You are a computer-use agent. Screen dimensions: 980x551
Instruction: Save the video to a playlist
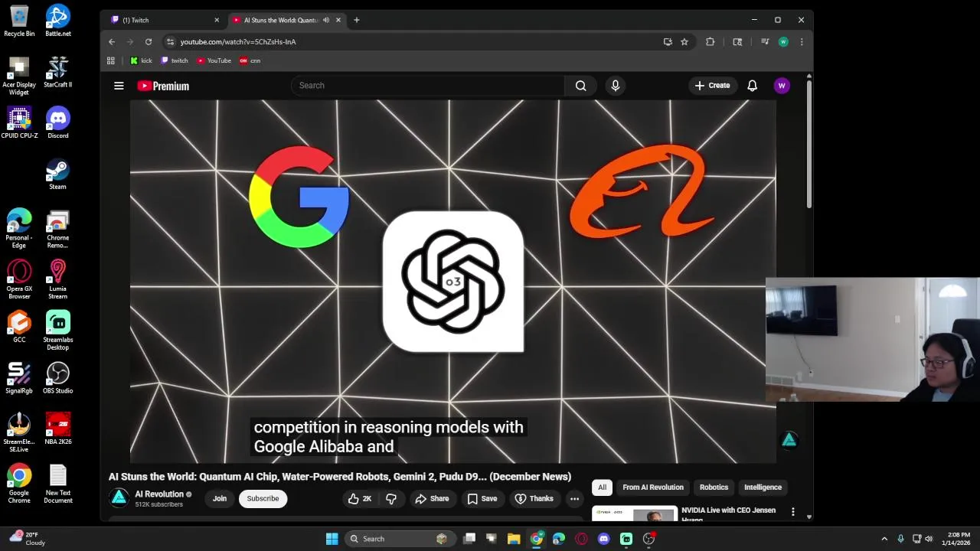pyautogui.click(x=482, y=498)
